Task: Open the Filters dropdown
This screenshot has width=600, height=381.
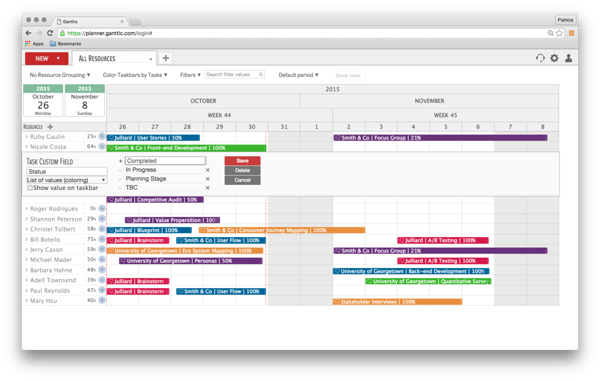Action: pos(190,75)
